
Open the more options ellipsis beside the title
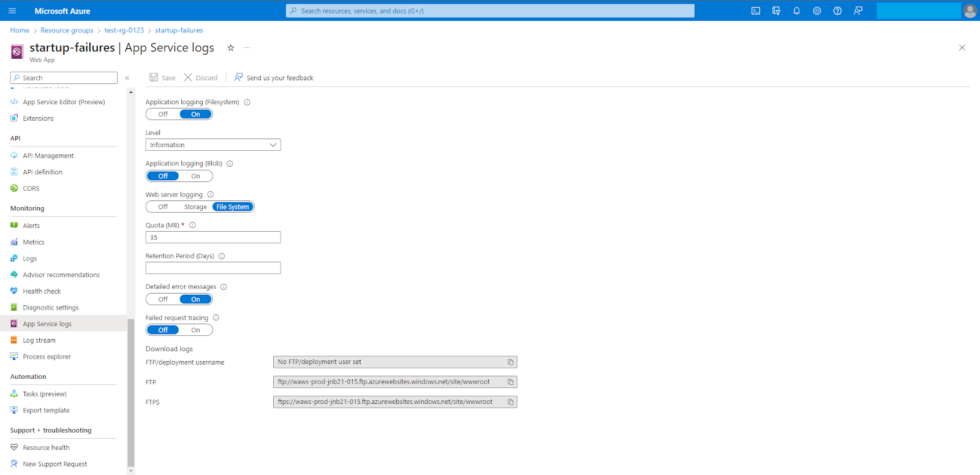[247, 48]
